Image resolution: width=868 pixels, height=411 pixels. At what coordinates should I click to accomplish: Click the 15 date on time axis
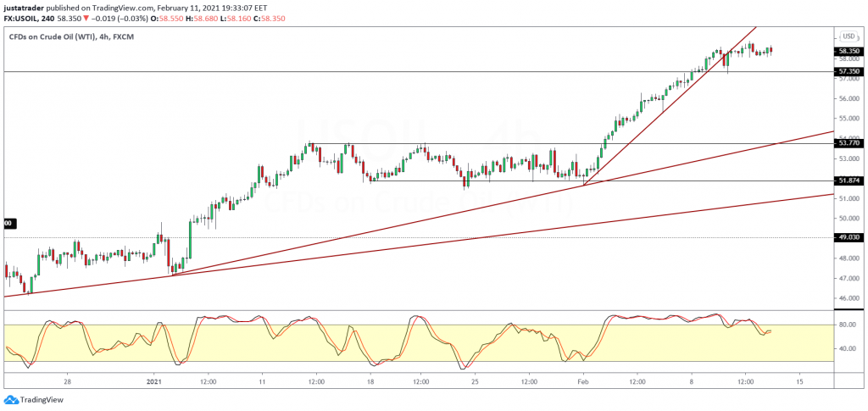point(799,381)
